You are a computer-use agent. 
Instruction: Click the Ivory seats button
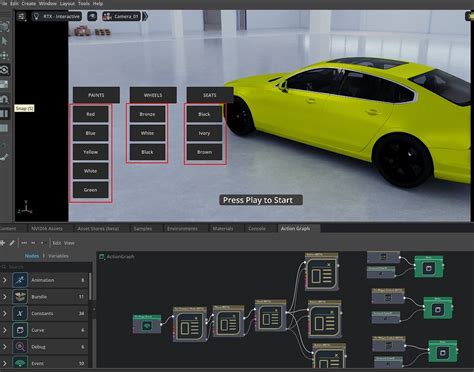(204, 133)
